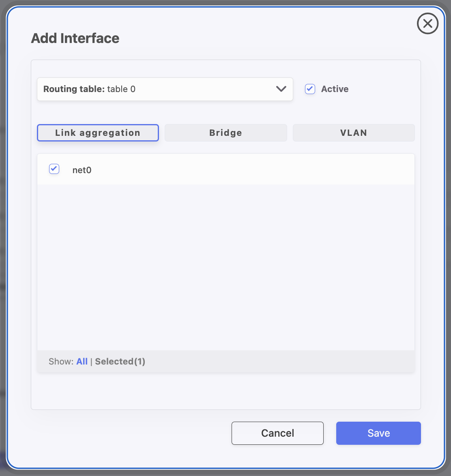Switch to the VLAN tab
This screenshot has width=451, height=476.
pyautogui.click(x=353, y=133)
